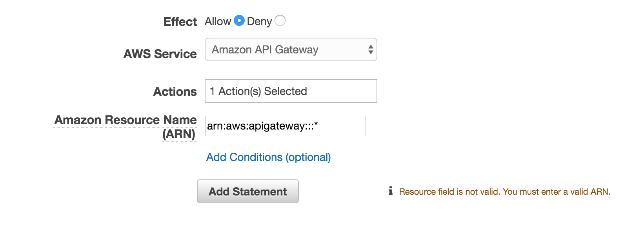This screenshot has height=241, width=644.
Task: Click the bold 'Actions' label
Action: (175, 91)
